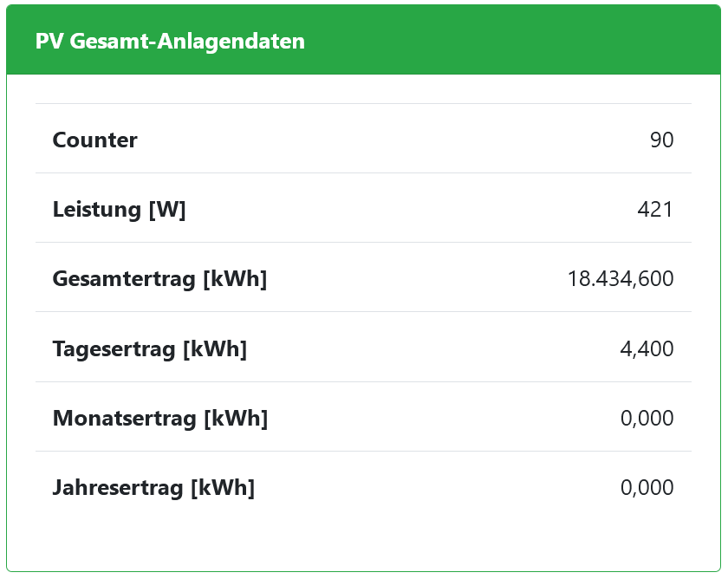The image size is (728, 579).
Task: Highlight the Counter table row
Action: 364,140
